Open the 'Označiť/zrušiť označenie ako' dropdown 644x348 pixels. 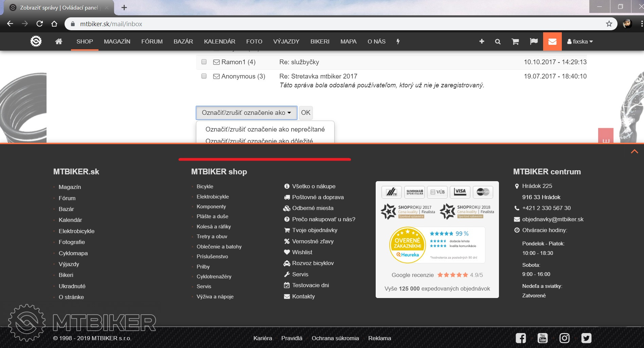click(x=246, y=113)
